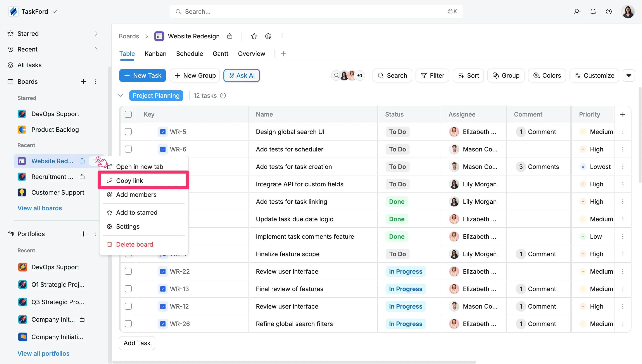The height and width of the screenshot is (364, 642).
Task: Open board members icon next to star
Action: [x=268, y=36]
